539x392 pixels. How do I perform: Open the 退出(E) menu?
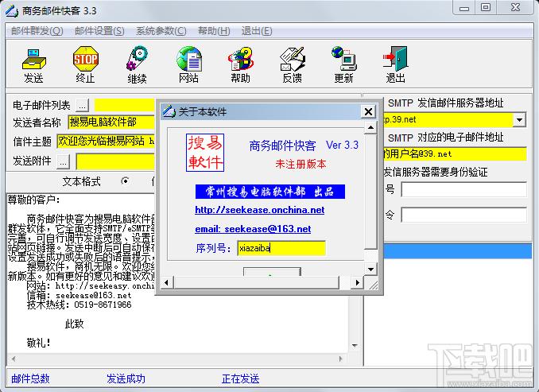[x=257, y=31]
